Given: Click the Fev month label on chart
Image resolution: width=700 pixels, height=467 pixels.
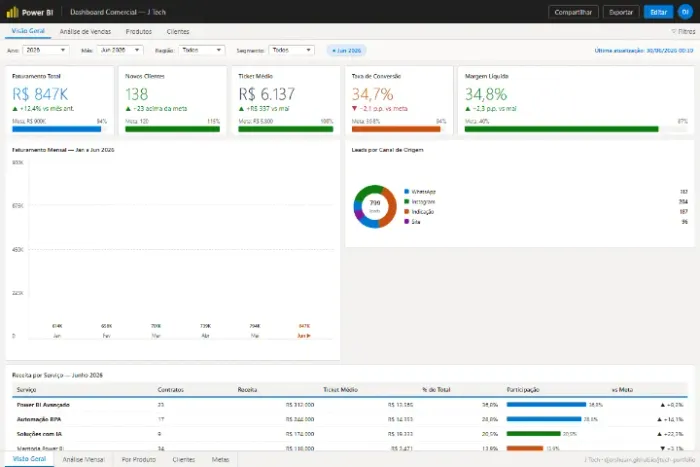Looking at the screenshot, I should 106,336.
